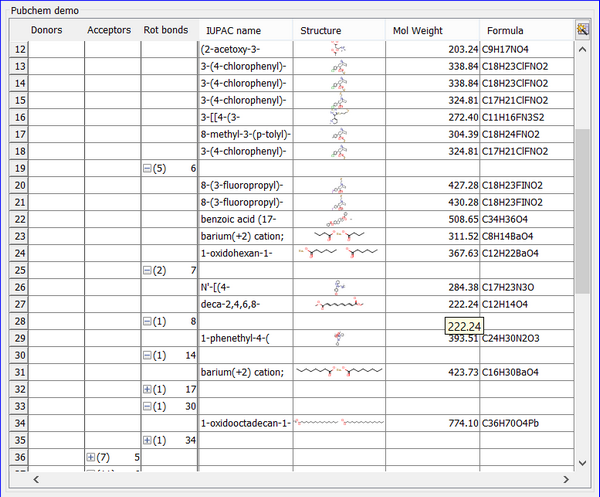
Task: Click the barium(+2) cation structure image in row 23
Action: pos(338,237)
